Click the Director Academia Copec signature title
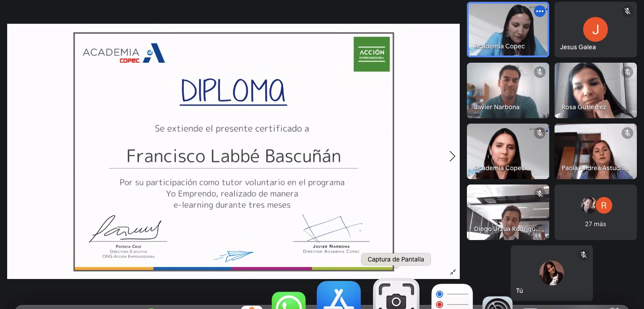This screenshot has height=309, width=644. pyautogui.click(x=331, y=252)
